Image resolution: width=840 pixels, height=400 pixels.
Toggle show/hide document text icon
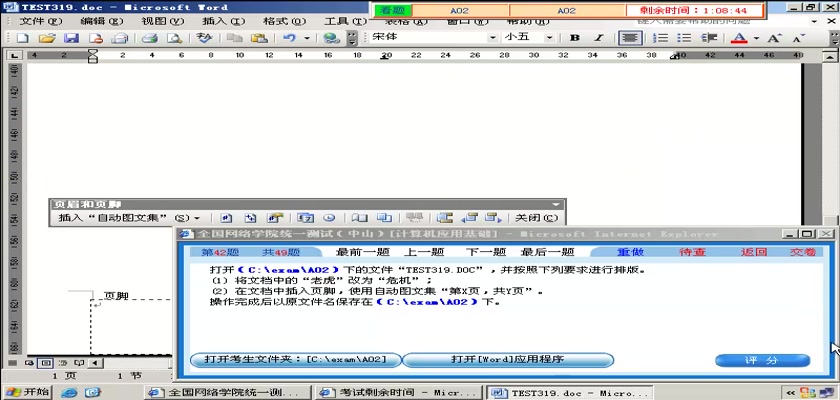[384, 218]
